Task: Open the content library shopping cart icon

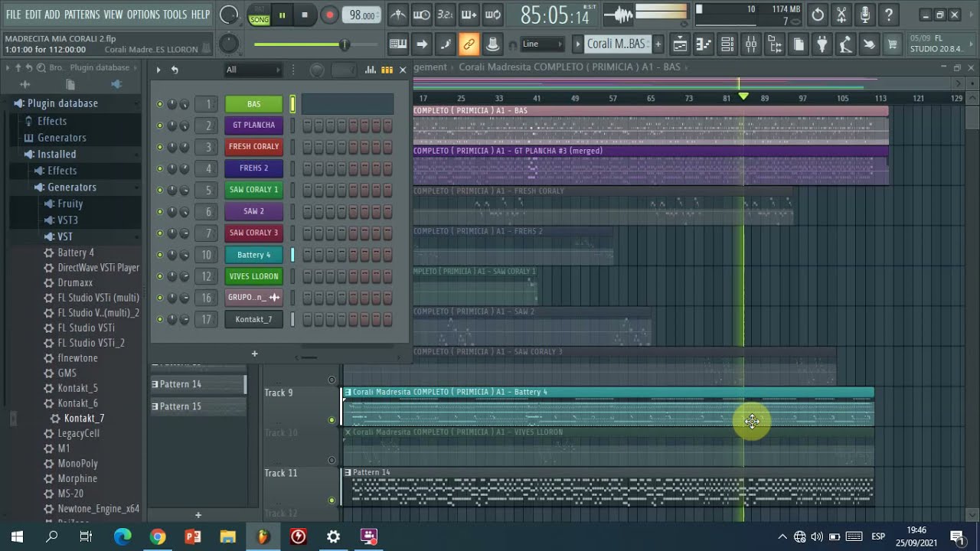Action: [x=893, y=44]
